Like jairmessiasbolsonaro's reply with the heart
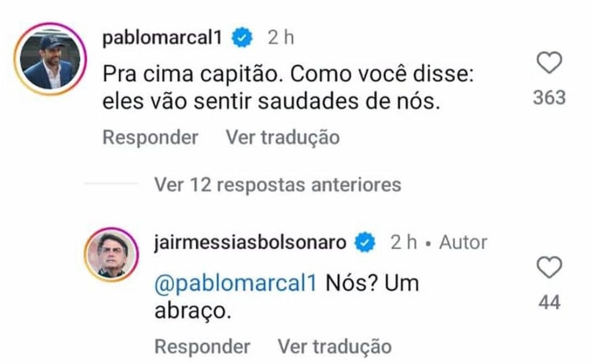The height and width of the screenshot is (364, 591). [x=549, y=267]
